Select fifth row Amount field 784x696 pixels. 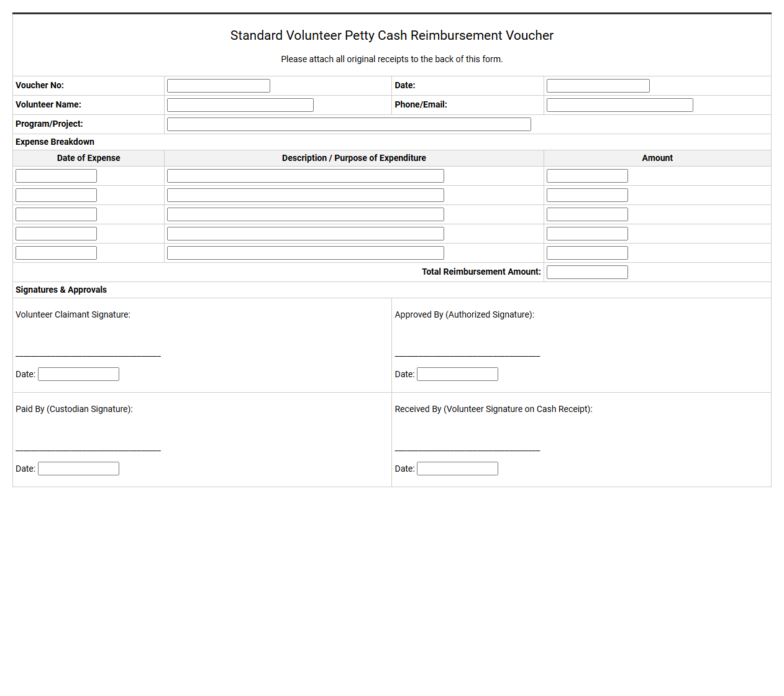(587, 253)
